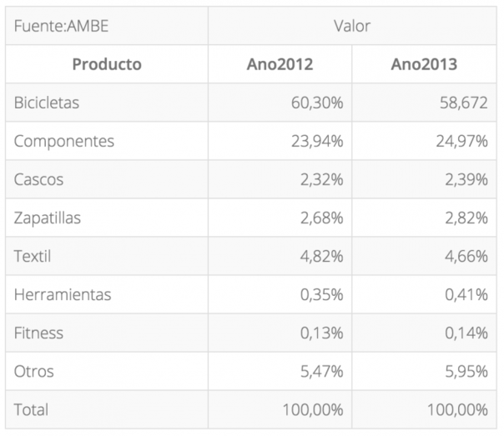Select the Total row label

[x=31, y=409]
